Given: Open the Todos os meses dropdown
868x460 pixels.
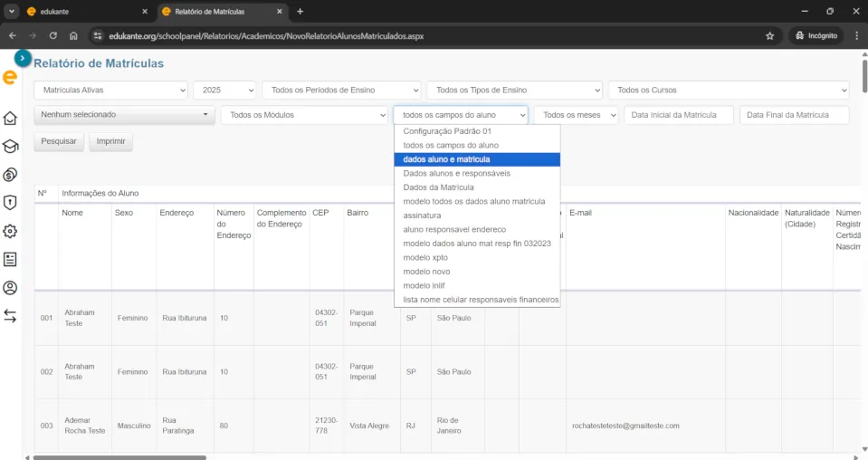Looking at the screenshot, I should tap(576, 115).
